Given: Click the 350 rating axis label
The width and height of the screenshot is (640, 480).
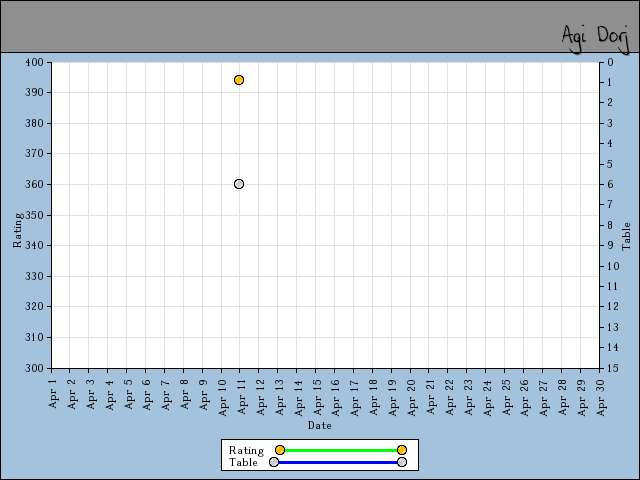Looking at the screenshot, I should tap(34, 215).
